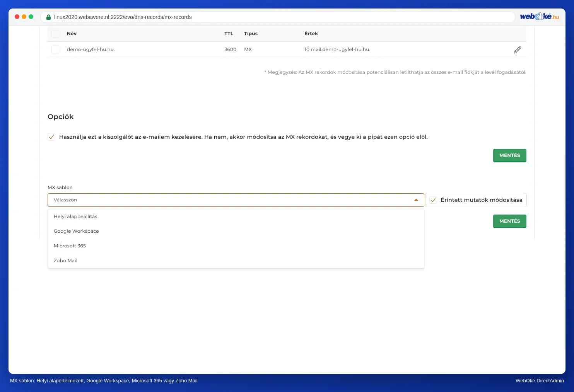Screen dimensions: 574x392
Task: Click the Opciók section heading
Action: 61,117
